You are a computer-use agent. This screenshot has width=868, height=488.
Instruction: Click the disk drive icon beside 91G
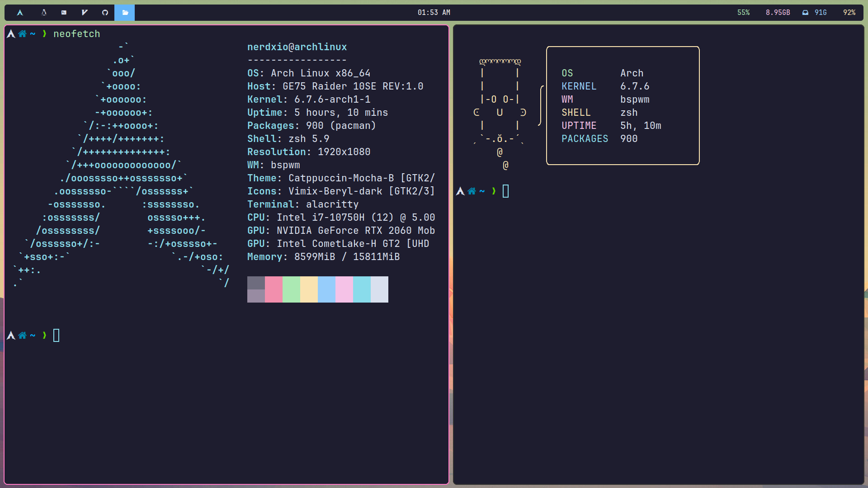[805, 13]
